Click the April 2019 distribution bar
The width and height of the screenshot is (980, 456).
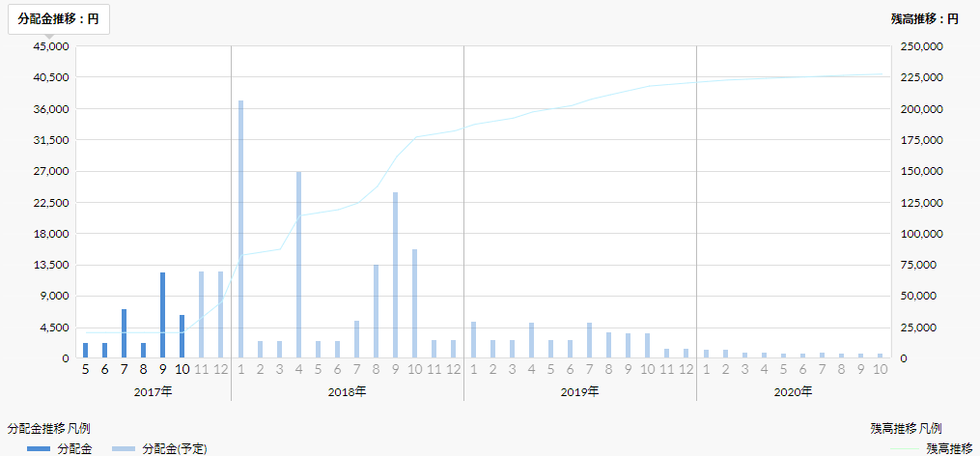[532, 340]
